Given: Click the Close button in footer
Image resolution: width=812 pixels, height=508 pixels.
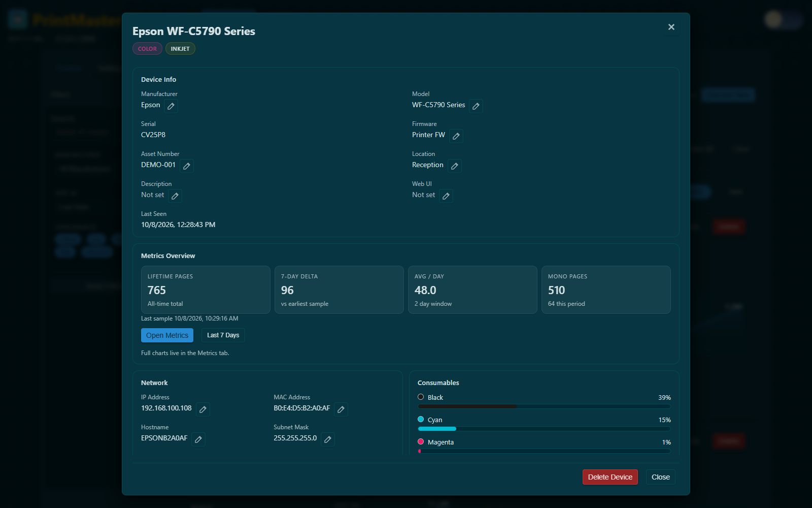Looking at the screenshot, I should point(661,477).
